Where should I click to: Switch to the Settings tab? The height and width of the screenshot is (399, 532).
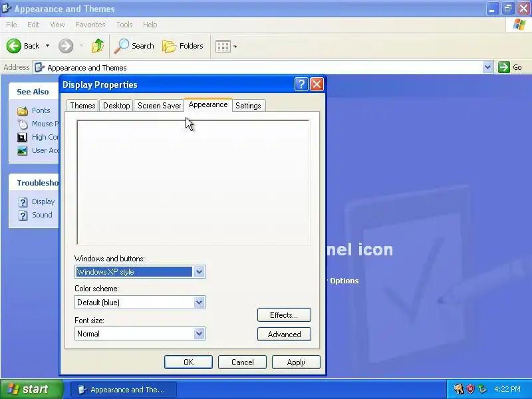[248, 106]
